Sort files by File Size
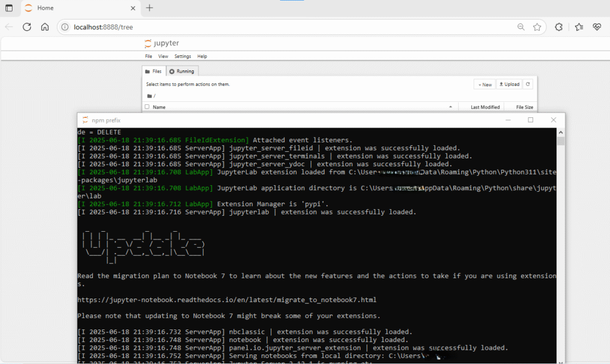The image size is (610, 364). pyautogui.click(x=524, y=107)
